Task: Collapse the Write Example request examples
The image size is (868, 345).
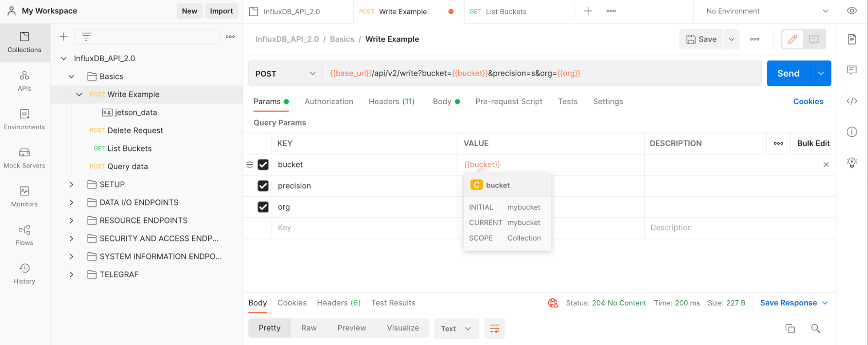Action: point(79,95)
